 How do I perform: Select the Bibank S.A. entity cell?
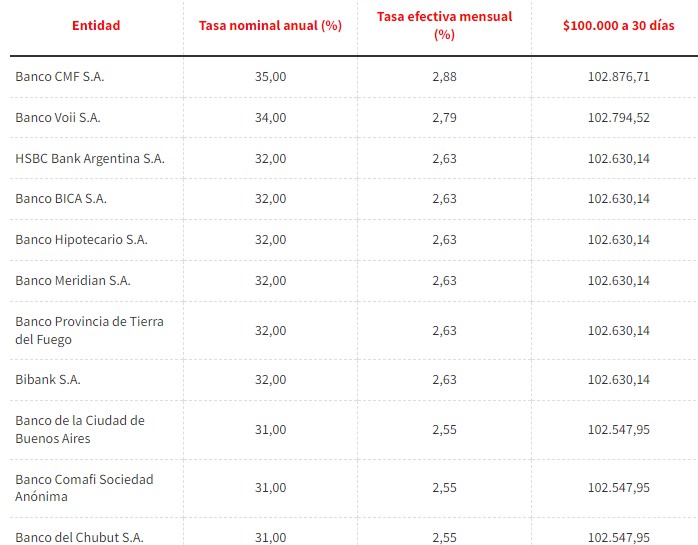pos(48,379)
